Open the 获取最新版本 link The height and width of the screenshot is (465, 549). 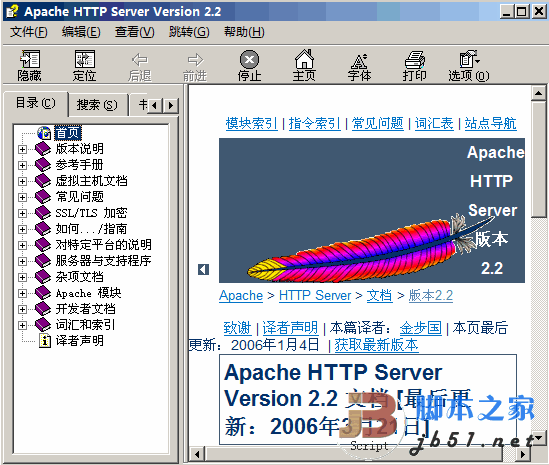point(376,345)
